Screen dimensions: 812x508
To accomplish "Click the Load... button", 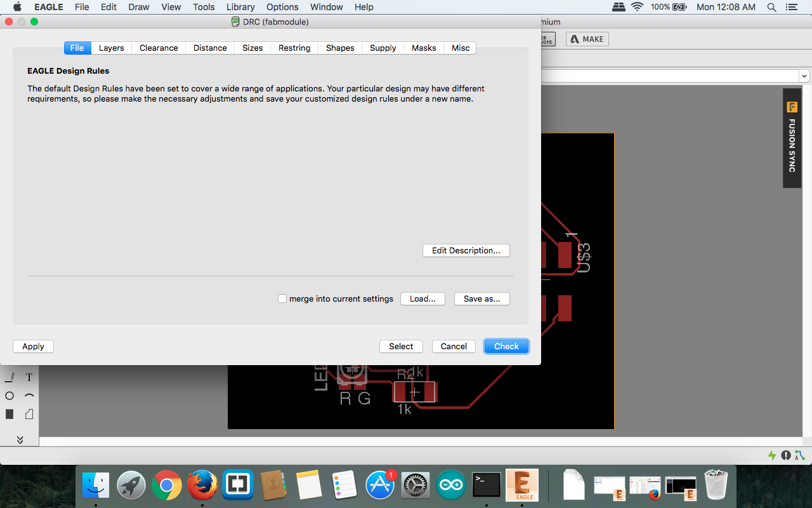I will click(422, 298).
